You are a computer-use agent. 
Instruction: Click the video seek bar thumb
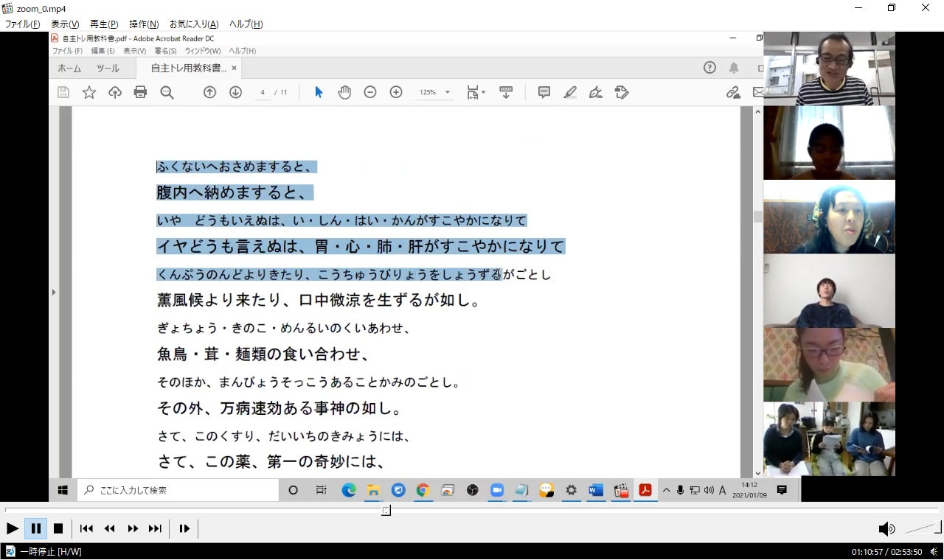tap(386, 510)
